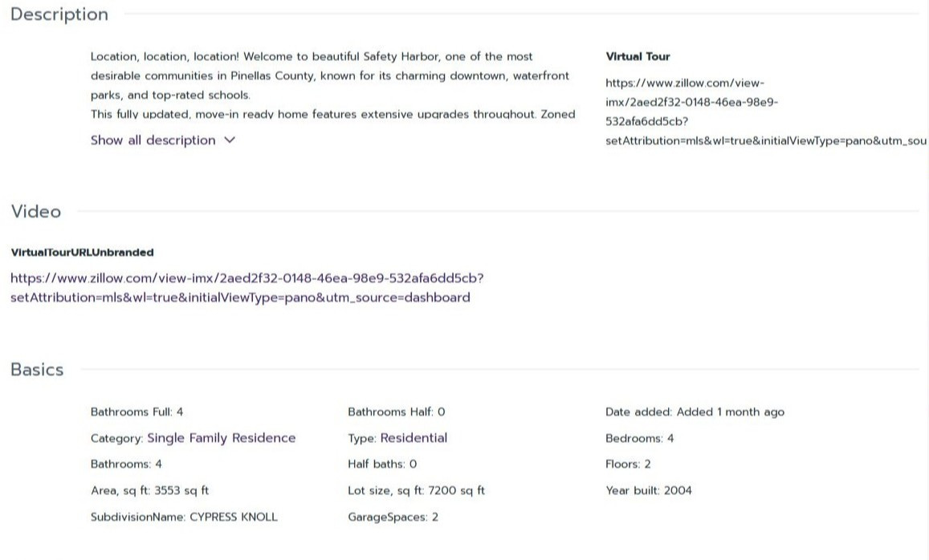Open the Residential type link

tap(414, 438)
